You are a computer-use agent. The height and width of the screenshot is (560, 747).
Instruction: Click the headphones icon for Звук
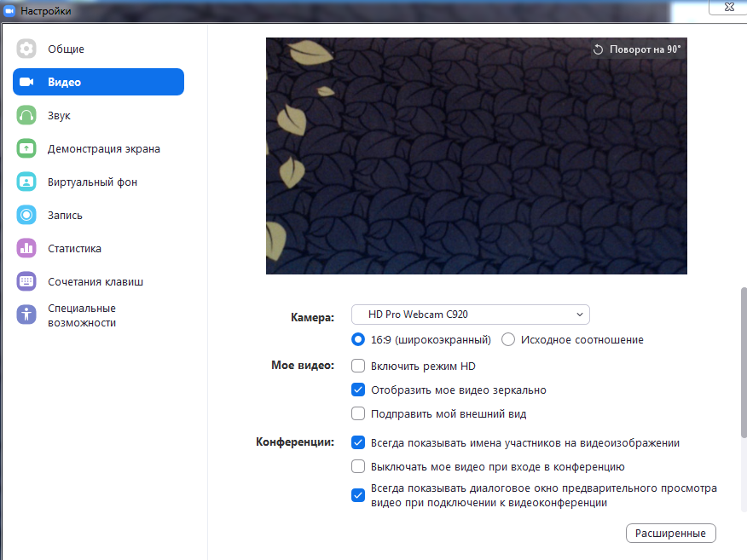(26, 115)
